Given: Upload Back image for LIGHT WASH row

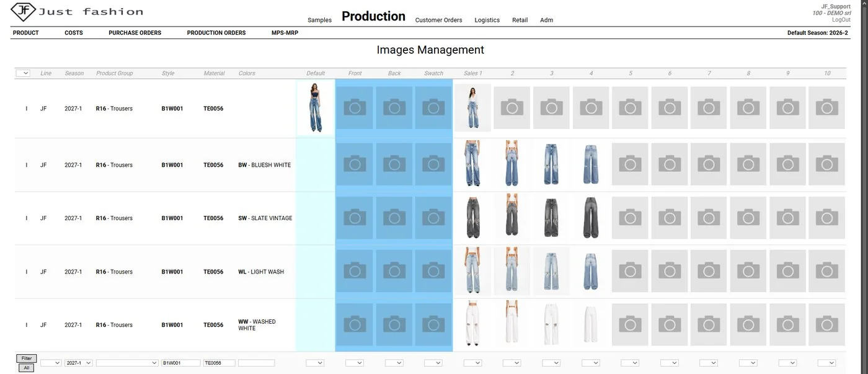Looking at the screenshot, I should pos(394,271).
